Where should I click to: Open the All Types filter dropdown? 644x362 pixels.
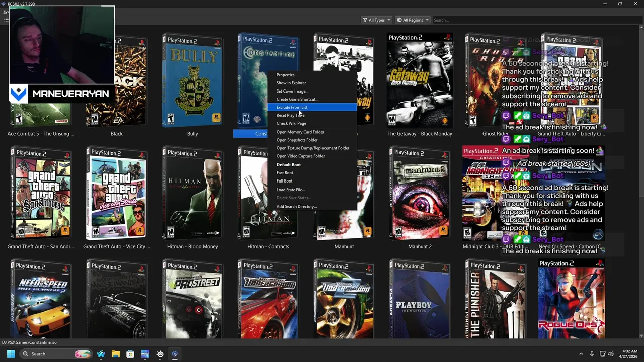pos(376,20)
